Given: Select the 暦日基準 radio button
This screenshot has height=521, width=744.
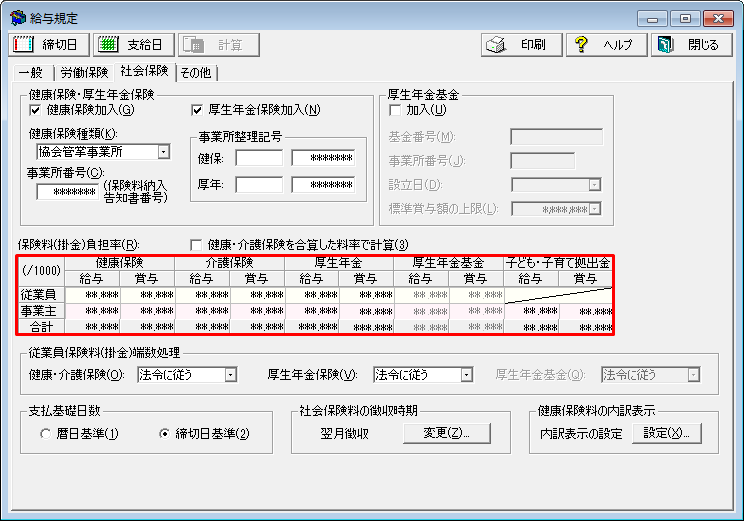Looking at the screenshot, I should click(x=46, y=434).
